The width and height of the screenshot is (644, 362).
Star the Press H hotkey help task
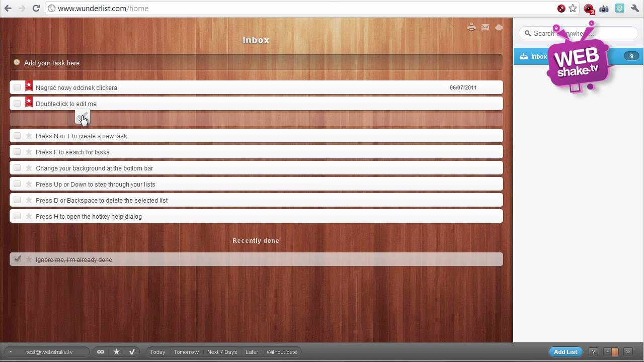[x=29, y=216]
